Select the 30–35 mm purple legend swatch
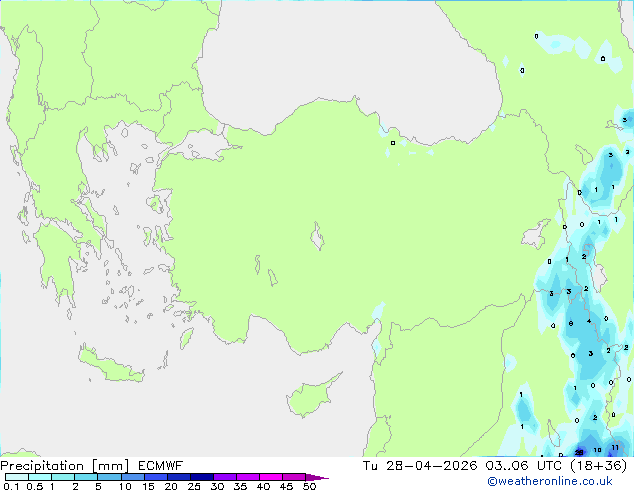 coord(224,477)
